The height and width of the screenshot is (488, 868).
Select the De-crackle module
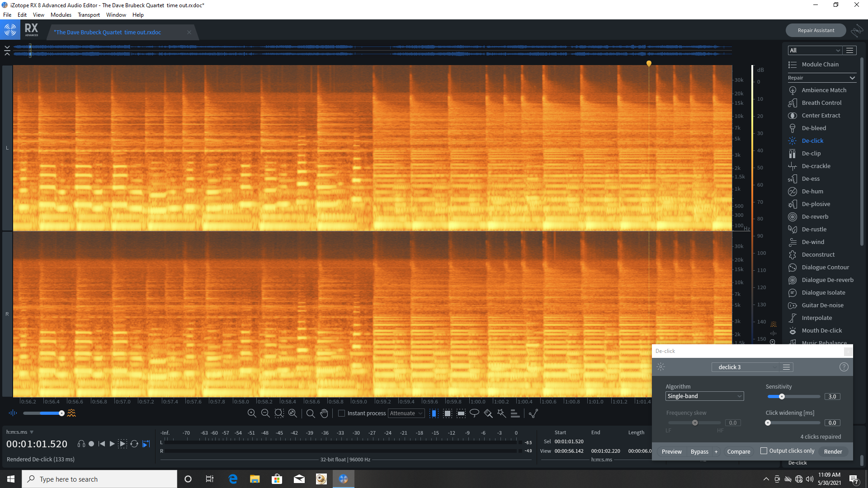coord(810,166)
